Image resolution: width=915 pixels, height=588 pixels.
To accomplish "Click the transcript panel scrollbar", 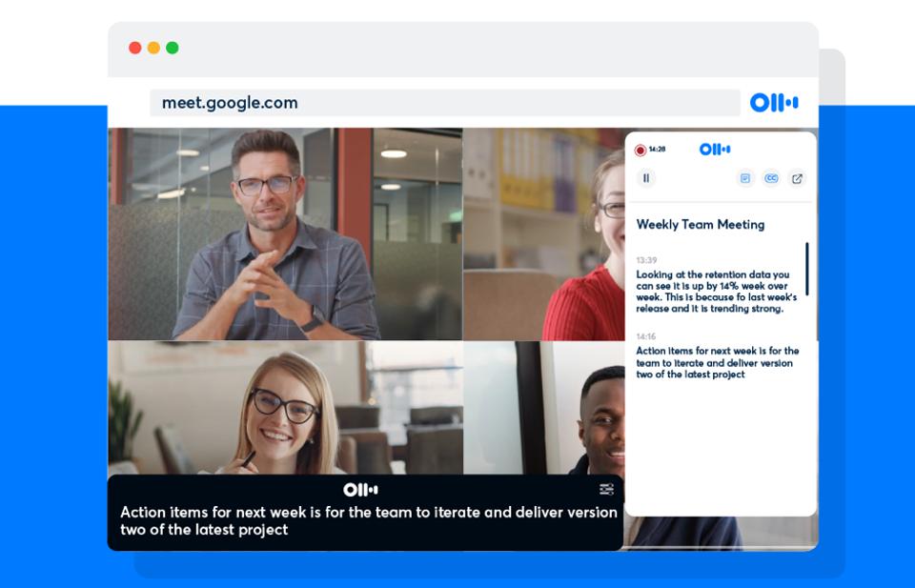I will [x=806, y=269].
